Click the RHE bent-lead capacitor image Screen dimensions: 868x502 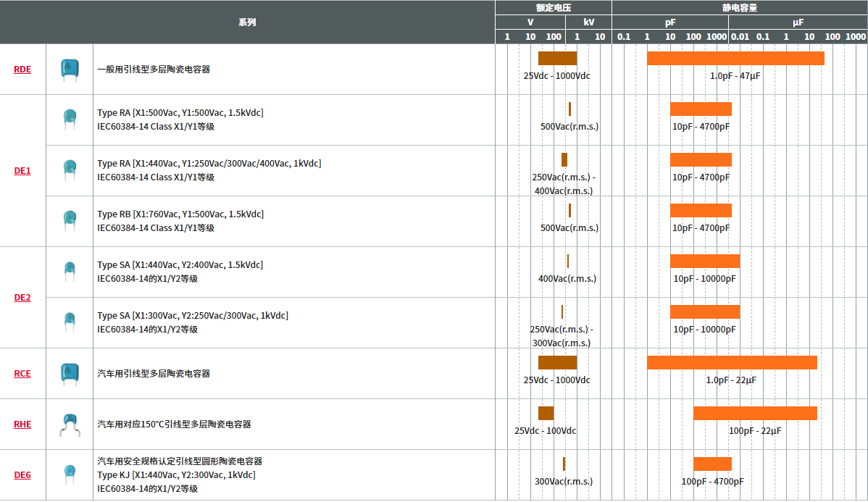[x=69, y=424]
